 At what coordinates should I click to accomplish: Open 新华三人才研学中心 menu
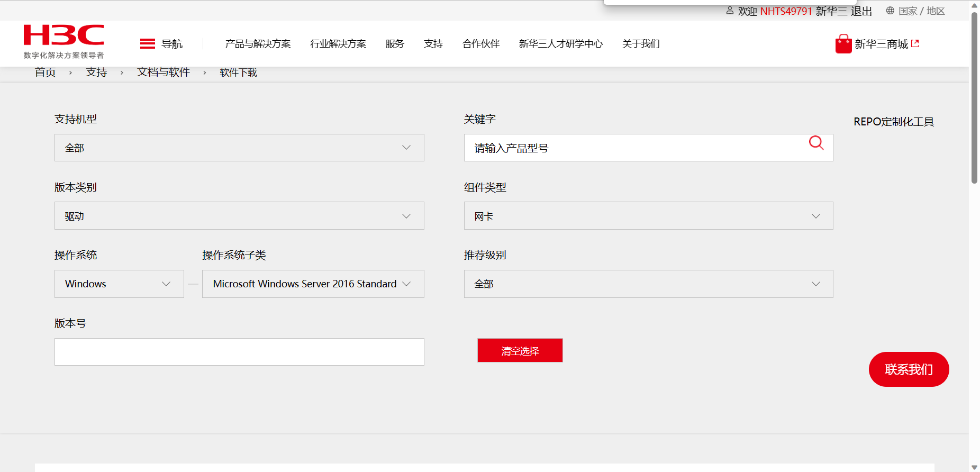tap(561, 44)
